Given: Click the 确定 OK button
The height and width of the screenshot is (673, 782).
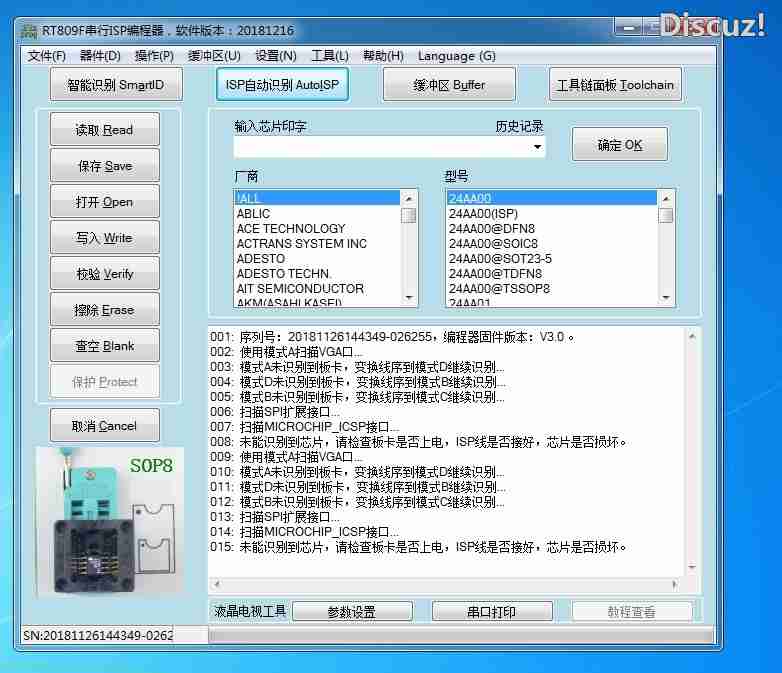Looking at the screenshot, I should tap(619, 145).
